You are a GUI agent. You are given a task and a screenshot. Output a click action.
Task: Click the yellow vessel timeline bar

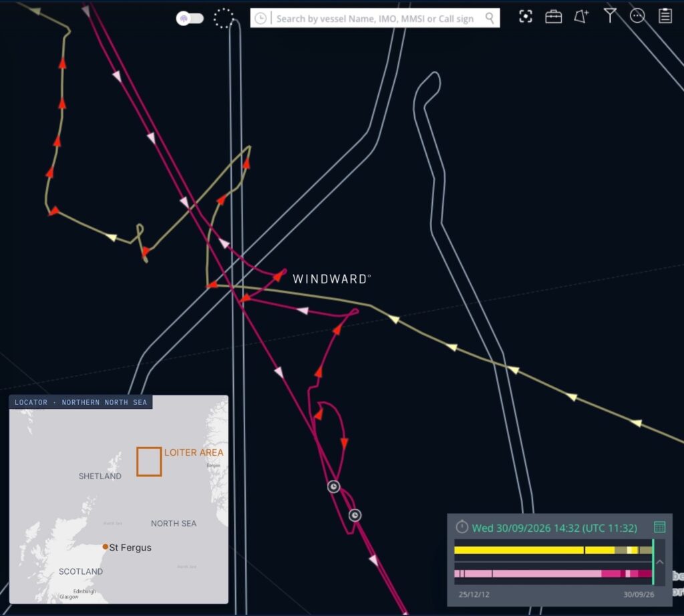click(x=553, y=550)
